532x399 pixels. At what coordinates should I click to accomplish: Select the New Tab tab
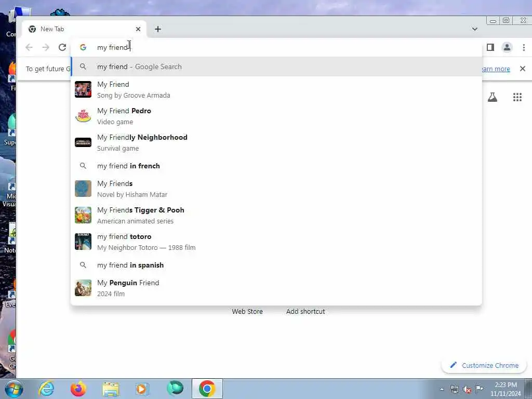(84, 29)
